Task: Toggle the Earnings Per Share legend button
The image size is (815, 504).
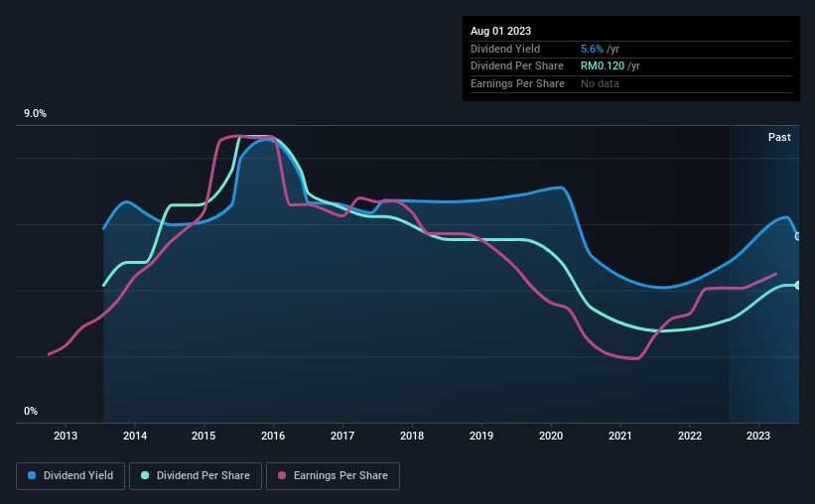Action: tap(333, 476)
